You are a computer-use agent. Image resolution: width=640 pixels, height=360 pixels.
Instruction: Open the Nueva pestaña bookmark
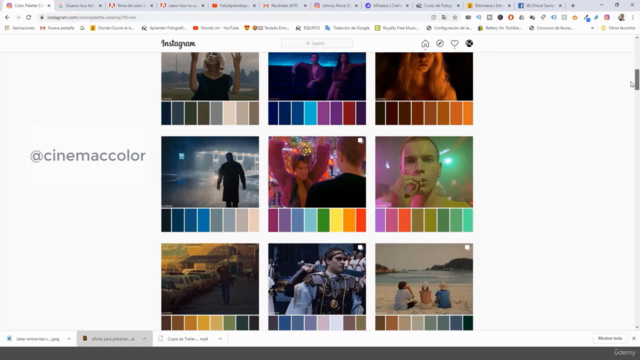[x=57, y=28]
